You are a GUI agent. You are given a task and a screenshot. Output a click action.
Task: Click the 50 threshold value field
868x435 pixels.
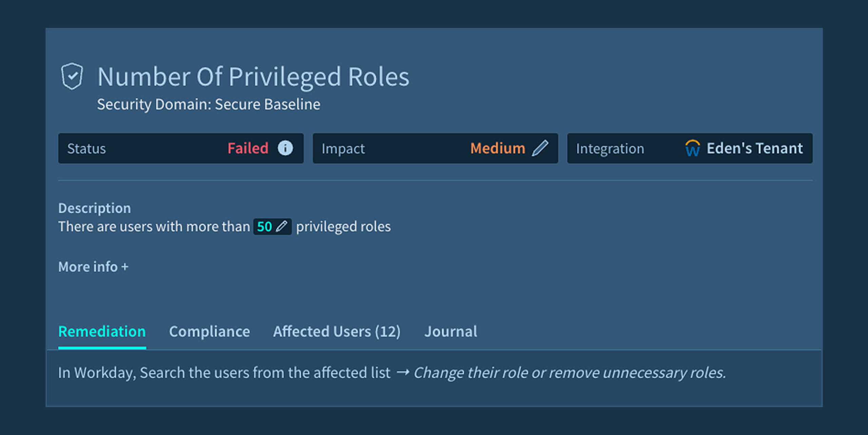[x=264, y=227]
